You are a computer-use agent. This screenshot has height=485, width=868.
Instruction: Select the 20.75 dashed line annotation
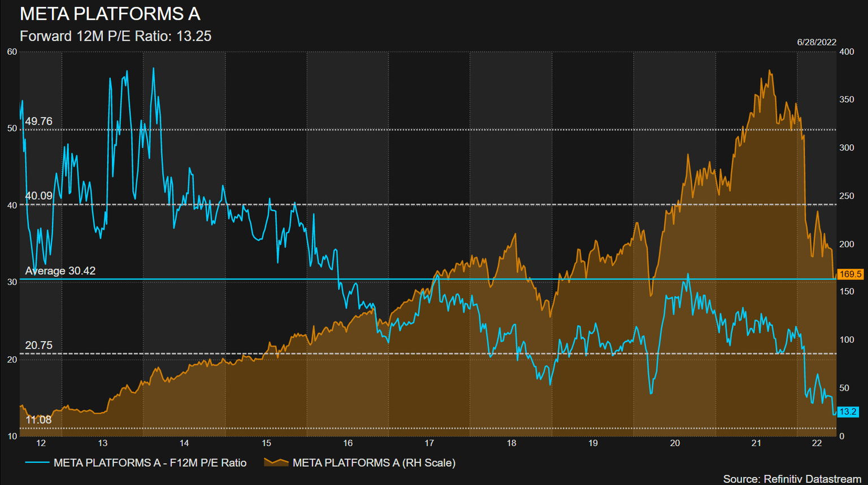pos(38,346)
